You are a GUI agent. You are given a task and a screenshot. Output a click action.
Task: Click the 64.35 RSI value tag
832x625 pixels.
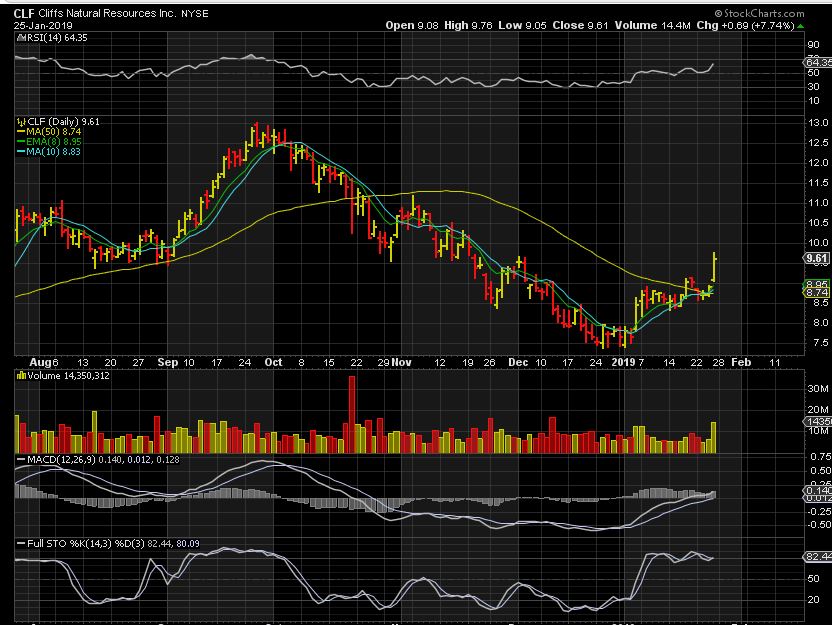816,63
